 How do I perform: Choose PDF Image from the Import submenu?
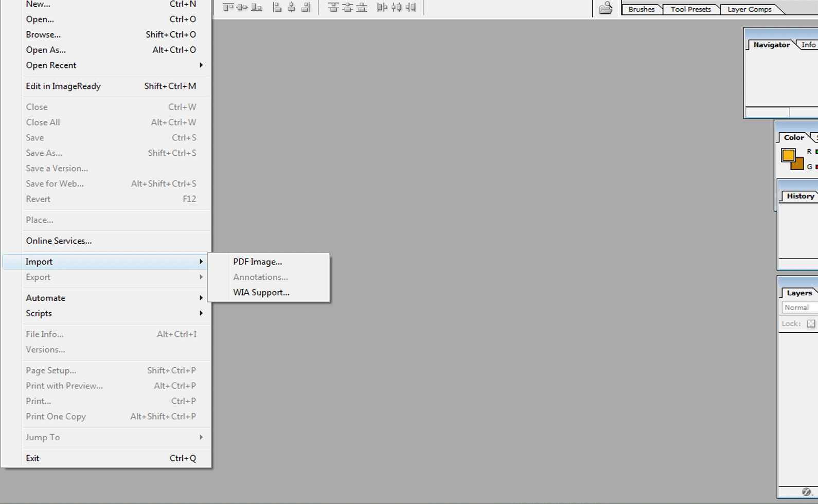[257, 262]
